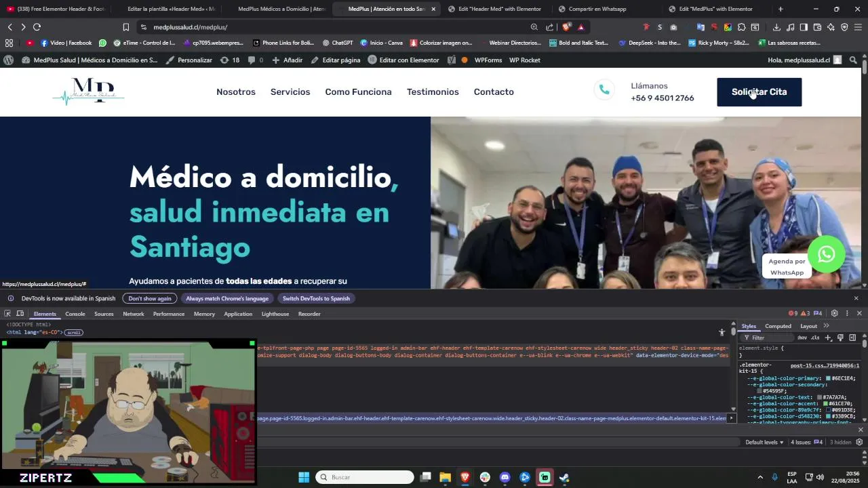Image resolution: width=868 pixels, height=488 pixels.
Task: Open the Console settings gear icon
Action: pyautogui.click(x=859, y=442)
